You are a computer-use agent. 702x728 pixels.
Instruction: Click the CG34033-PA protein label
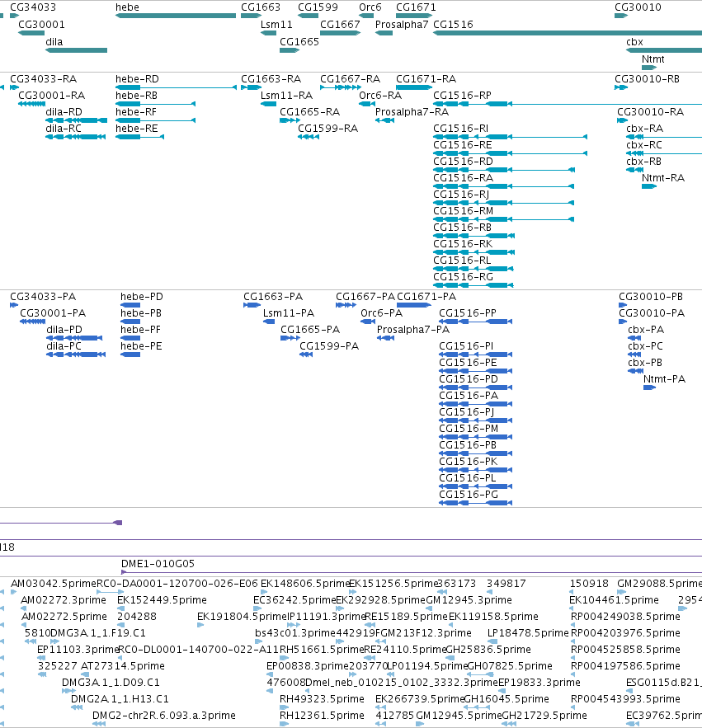tap(43, 297)
